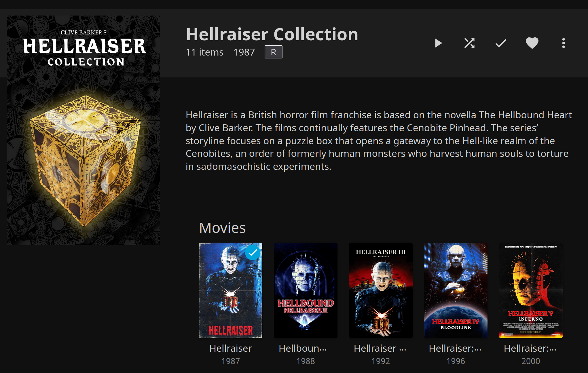Image resolution: width=588 pixels, height=373 pixels.
Task: Click the R rating badge
Action: (x=274, y=52)
